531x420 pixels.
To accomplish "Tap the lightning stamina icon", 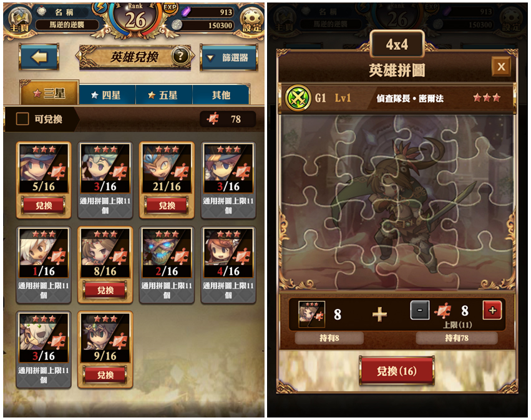I will (x=100, y=8).
